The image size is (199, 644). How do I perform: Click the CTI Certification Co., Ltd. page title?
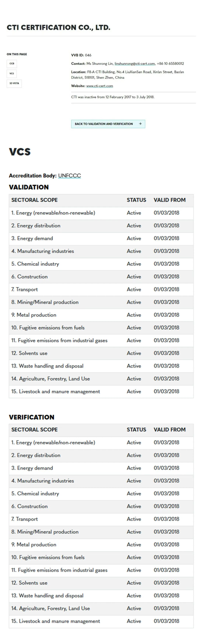pos(58,27)
